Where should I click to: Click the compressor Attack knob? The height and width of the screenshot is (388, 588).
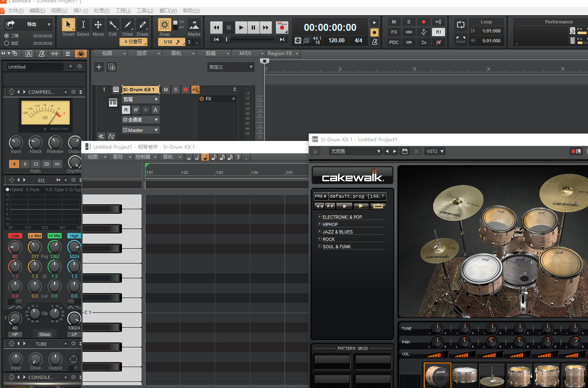[35, 142]
